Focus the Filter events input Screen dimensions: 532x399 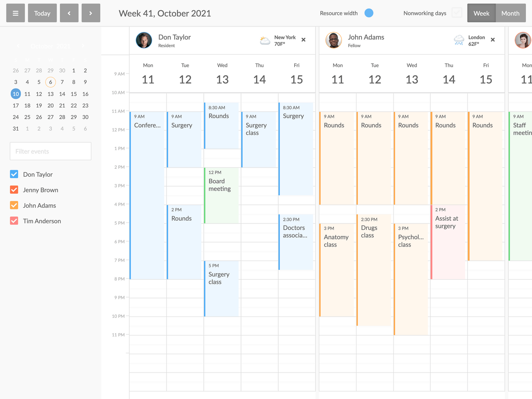tap(51, 151)
